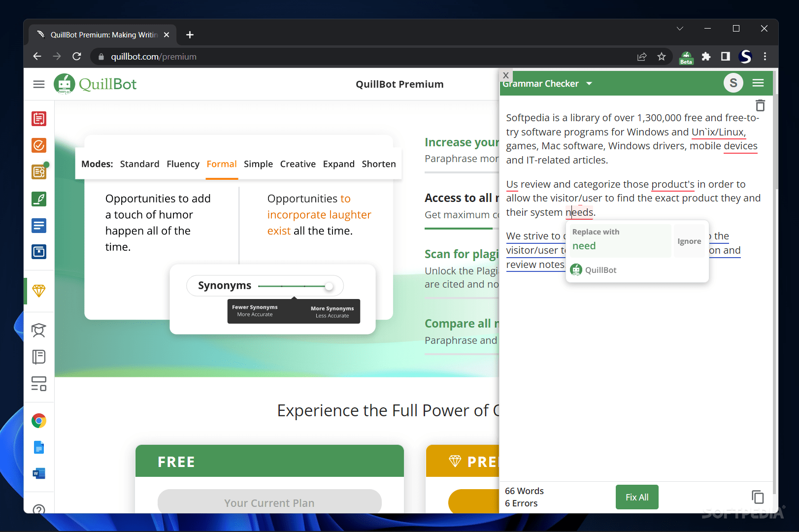Click the Fix All button
Image resolution: width=799 pixels, height=532 pixels.
click(x=636, y=497)
